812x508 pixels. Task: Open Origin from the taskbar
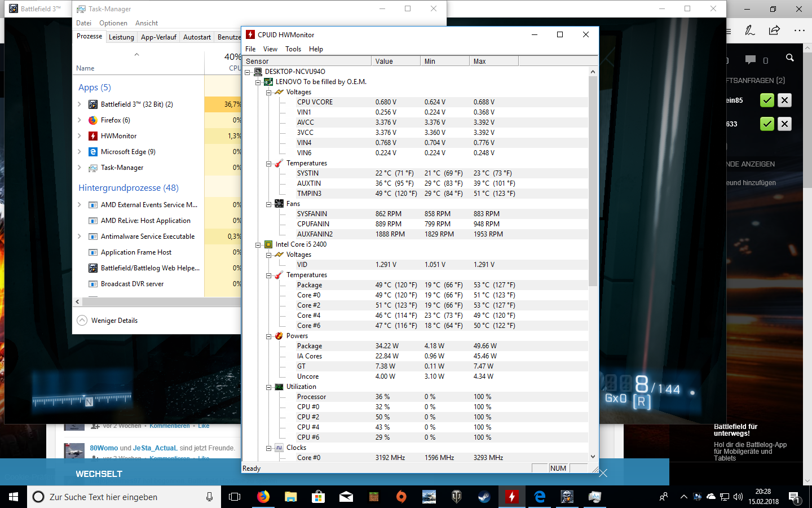click(x=401, y=497)
